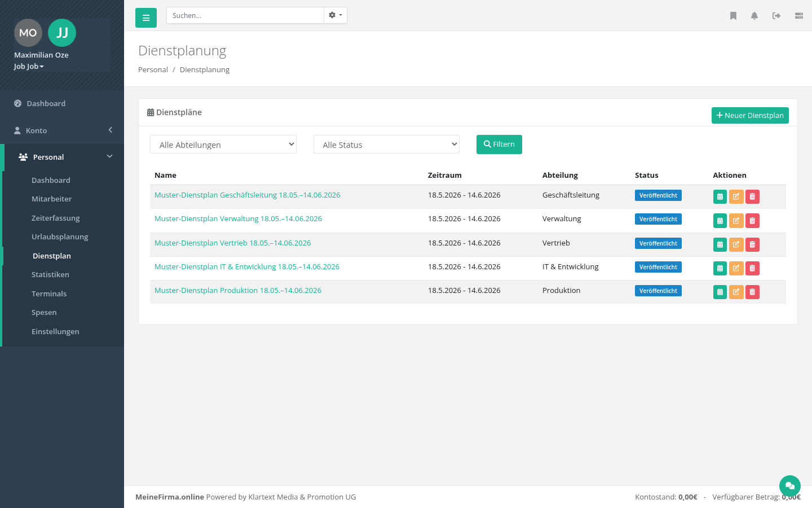Open Alle Abteilungen dropdown
Image resolution: width=812 pixels, height=508 pixels.
click(x=223, y=144)
